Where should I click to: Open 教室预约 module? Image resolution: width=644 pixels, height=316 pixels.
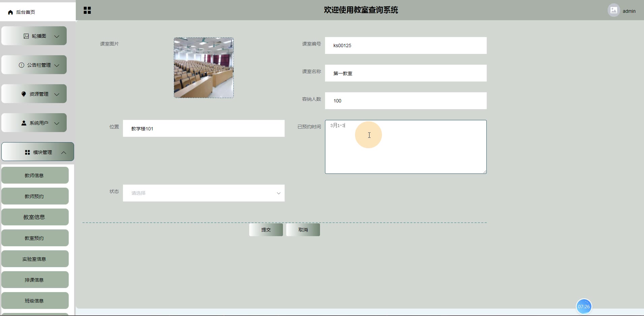coord(35,238)
